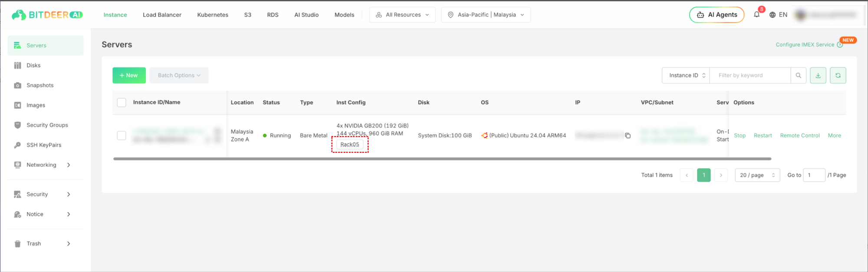The height and width of the screenshot is (272, 868).
Task: Refresh the servers list
Action: [x=838, y=75]
